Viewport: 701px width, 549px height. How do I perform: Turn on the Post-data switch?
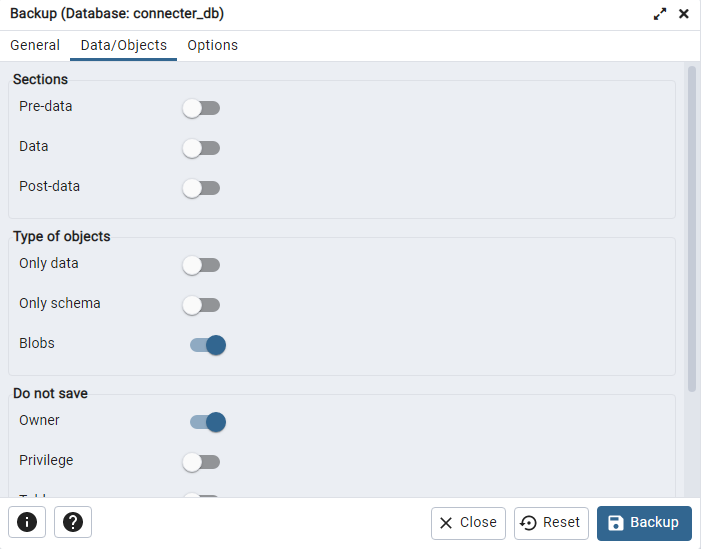coord(201,188)
